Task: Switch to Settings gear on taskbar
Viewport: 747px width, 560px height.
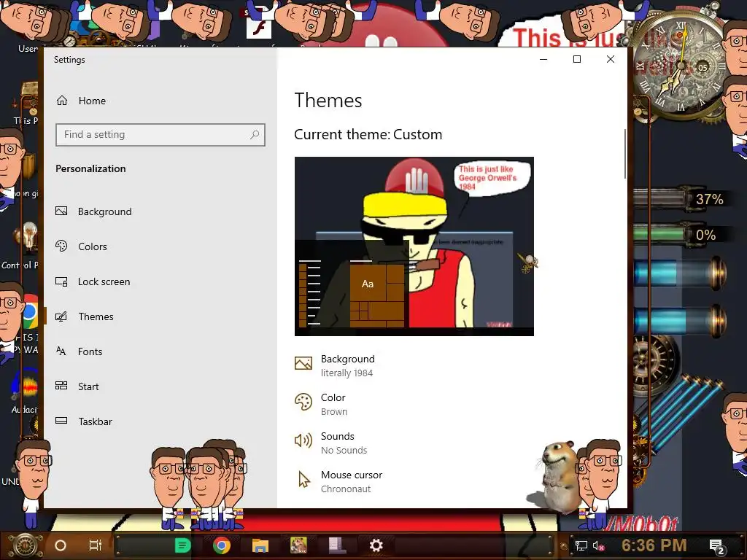Action: coord(376,545)
